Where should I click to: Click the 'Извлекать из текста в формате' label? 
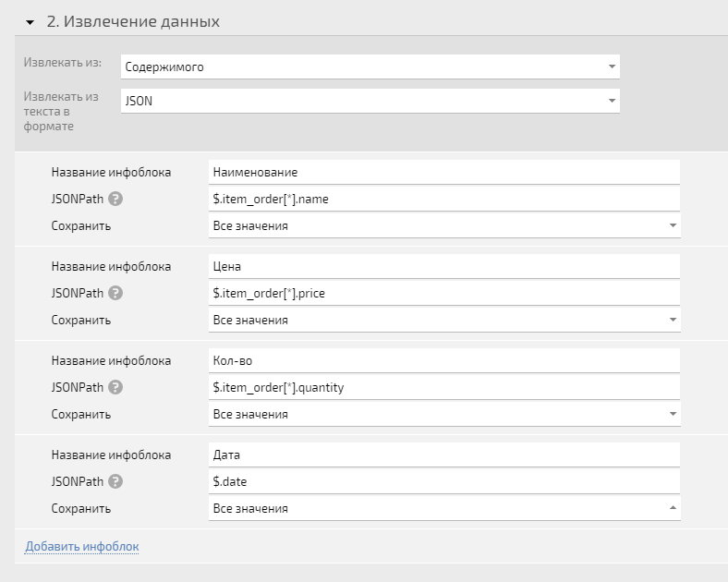[x=61, y=112]
